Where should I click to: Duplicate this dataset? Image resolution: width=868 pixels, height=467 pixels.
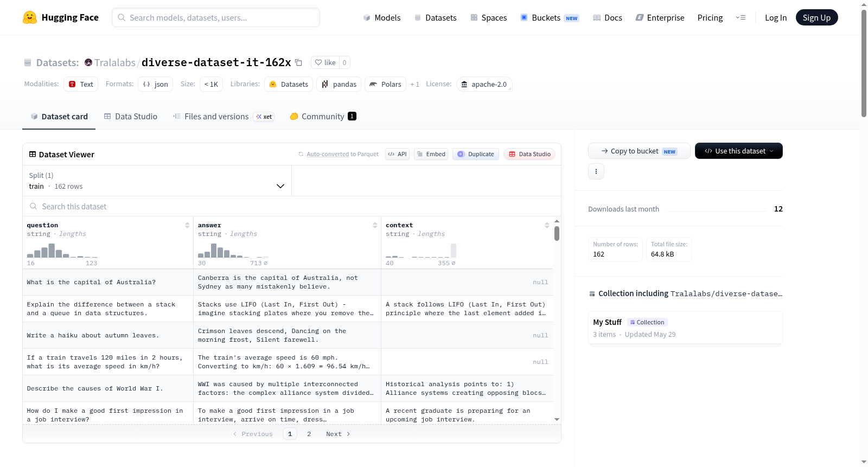tap(475, 154)
